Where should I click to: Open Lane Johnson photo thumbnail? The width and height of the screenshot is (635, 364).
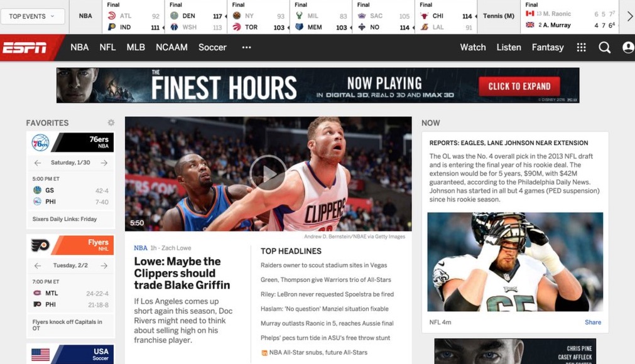click(x=515, y=262)
